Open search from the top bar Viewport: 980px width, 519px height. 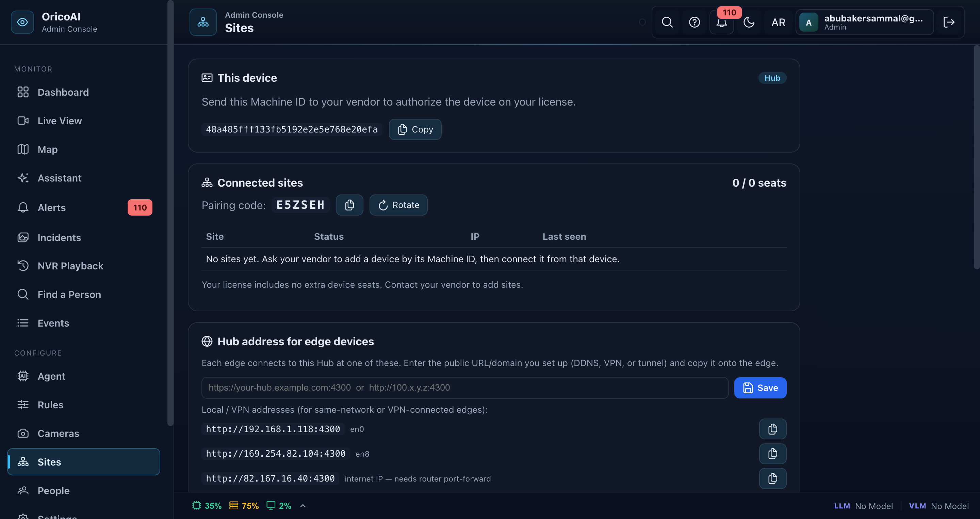[x=667, y=22]
